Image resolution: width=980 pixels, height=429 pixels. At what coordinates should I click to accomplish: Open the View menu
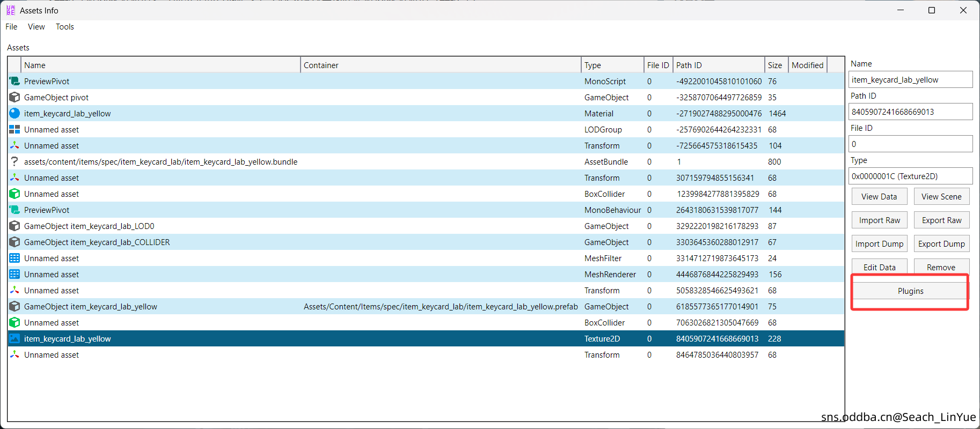[x=36, y=27]
